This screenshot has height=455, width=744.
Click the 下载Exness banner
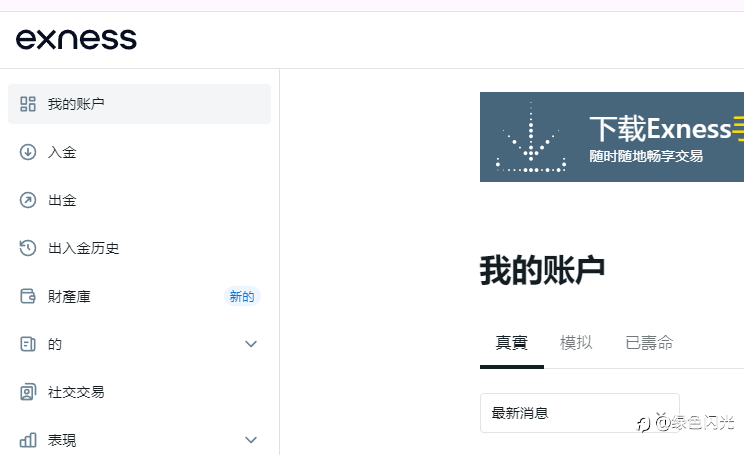pyautogui.click(x=612, y=137)
